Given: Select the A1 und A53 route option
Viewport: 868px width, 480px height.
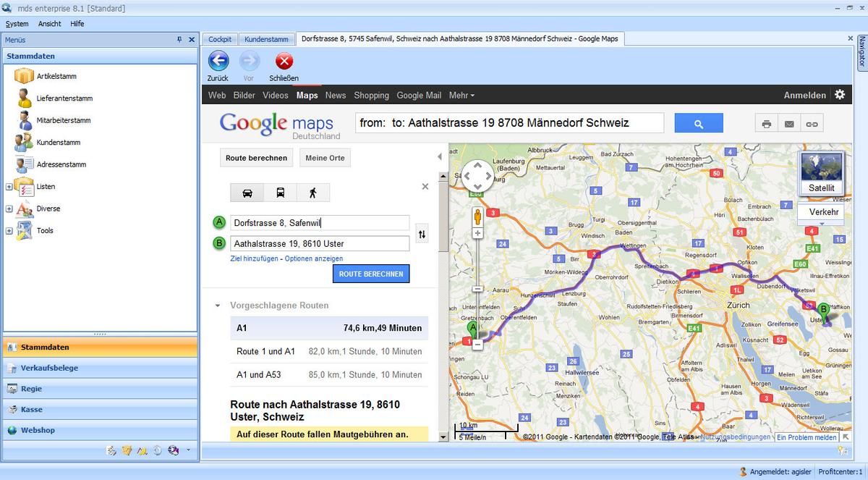Looking at the screenshot, I should click(x=329, y=374).
